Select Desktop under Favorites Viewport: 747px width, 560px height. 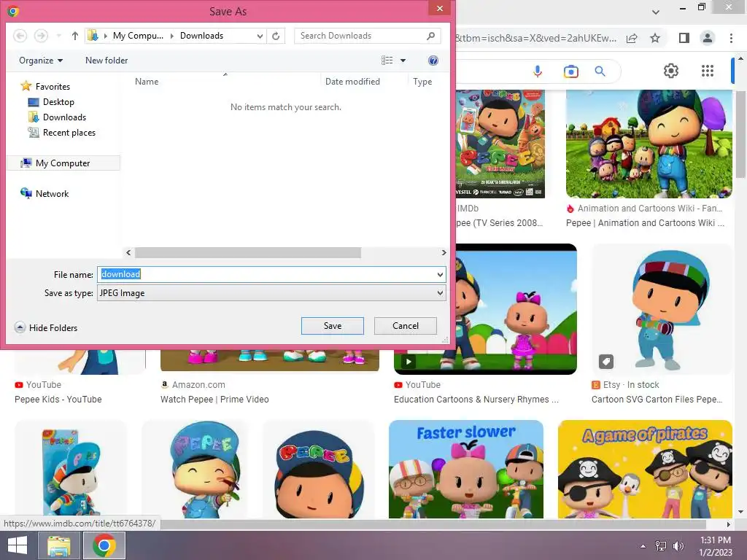(x=51, y=102)
